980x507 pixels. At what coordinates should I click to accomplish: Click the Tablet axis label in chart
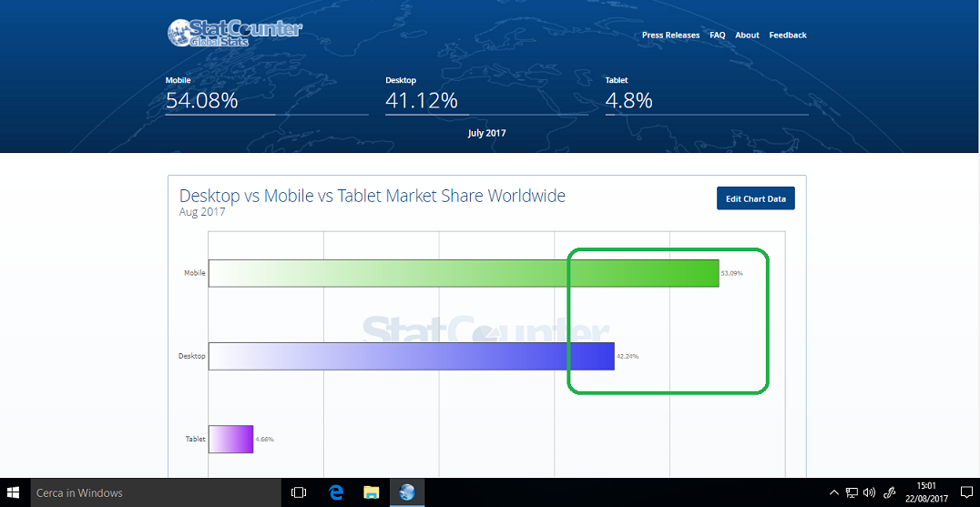(x=196, y=440)
